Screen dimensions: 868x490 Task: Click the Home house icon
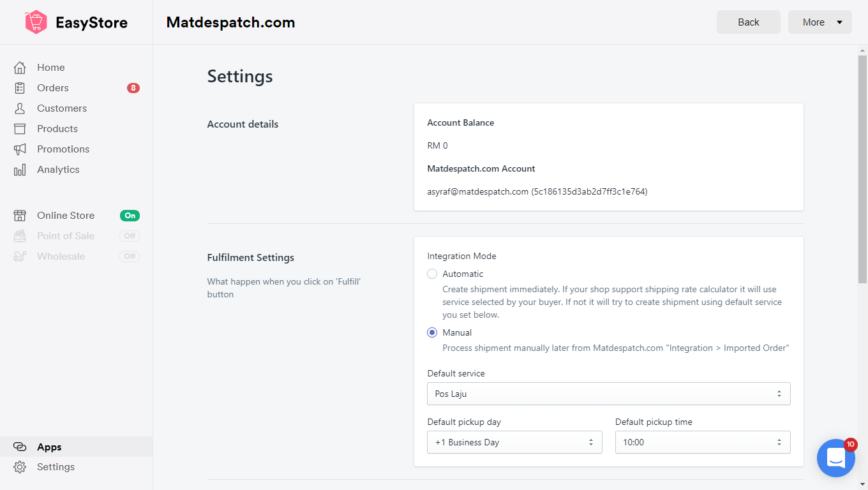(20, 68)
